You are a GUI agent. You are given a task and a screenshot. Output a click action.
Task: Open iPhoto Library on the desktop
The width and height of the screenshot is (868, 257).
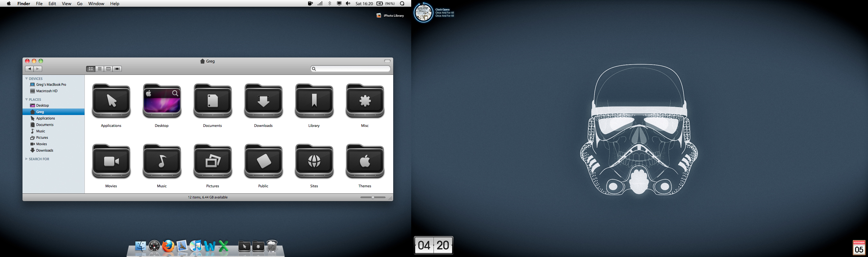point(390,15)
